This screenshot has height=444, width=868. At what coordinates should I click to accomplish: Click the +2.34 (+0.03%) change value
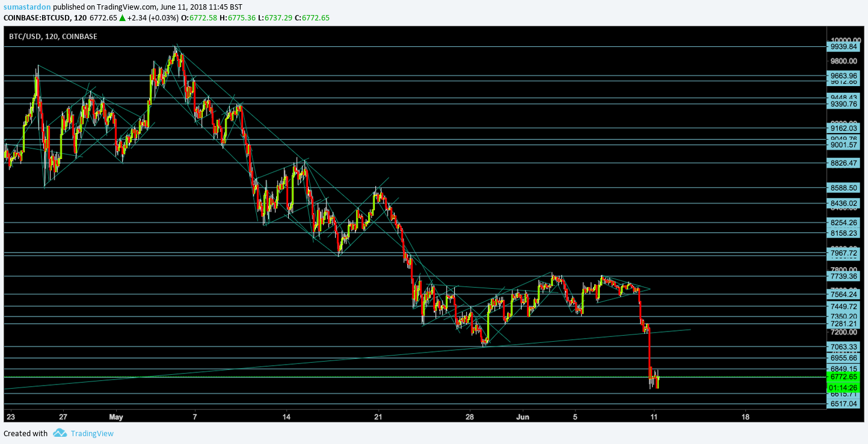153,18
